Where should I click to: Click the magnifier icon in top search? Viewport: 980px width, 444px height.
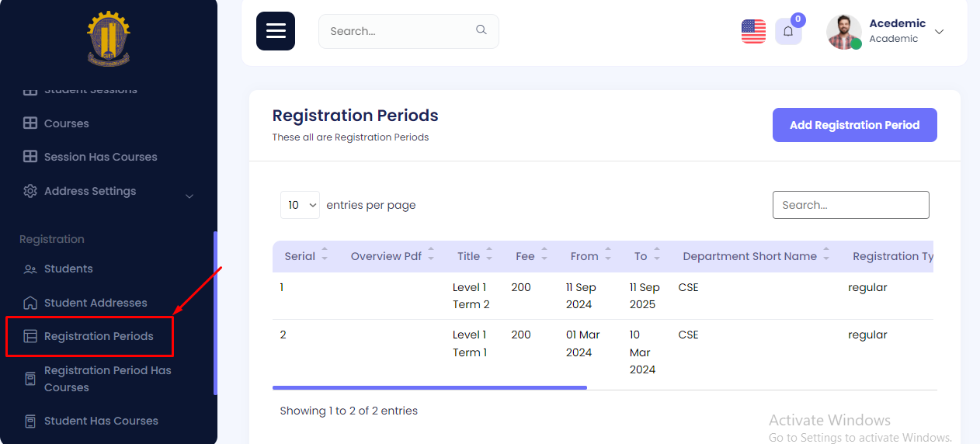pyautogui.click(x=481, y=30)
